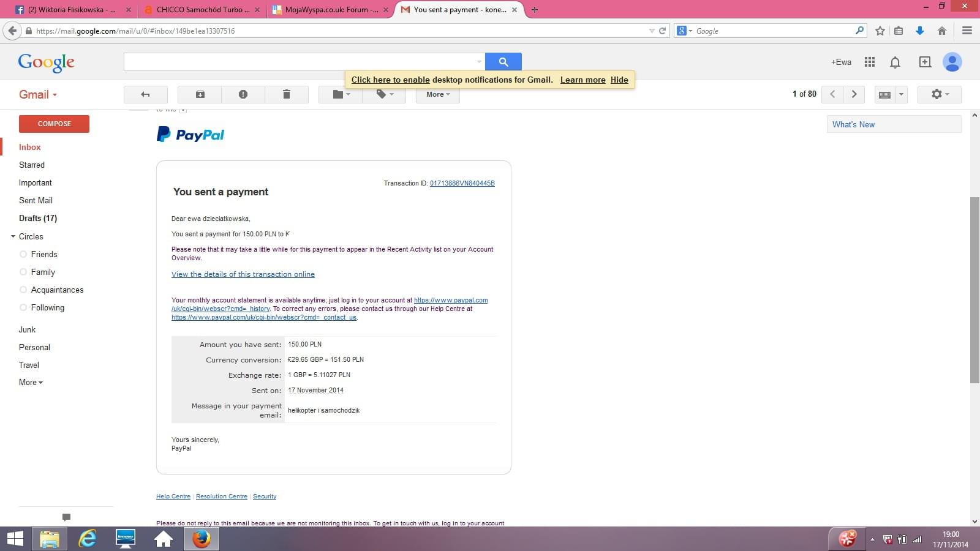The width and height of the screenshot is (980, 551).
Task: Open the Move to folder menu
Action: click(341, 94)
